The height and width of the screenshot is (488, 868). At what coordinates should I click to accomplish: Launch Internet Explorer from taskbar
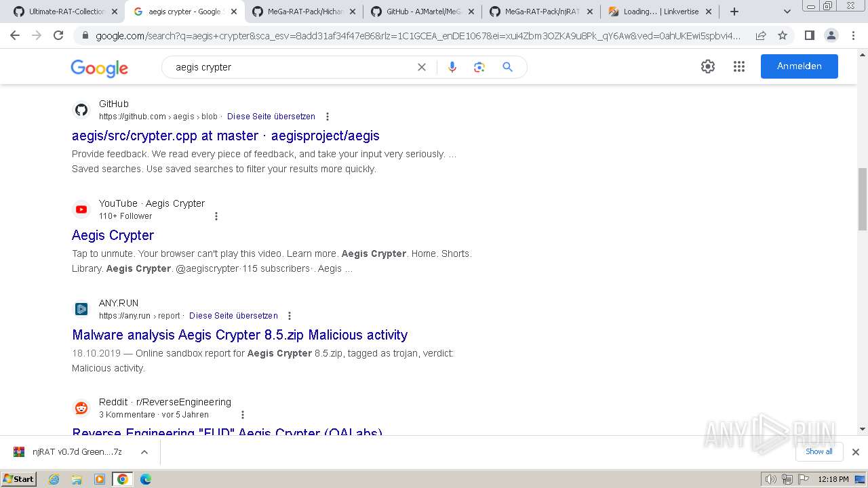coord(54,479)
